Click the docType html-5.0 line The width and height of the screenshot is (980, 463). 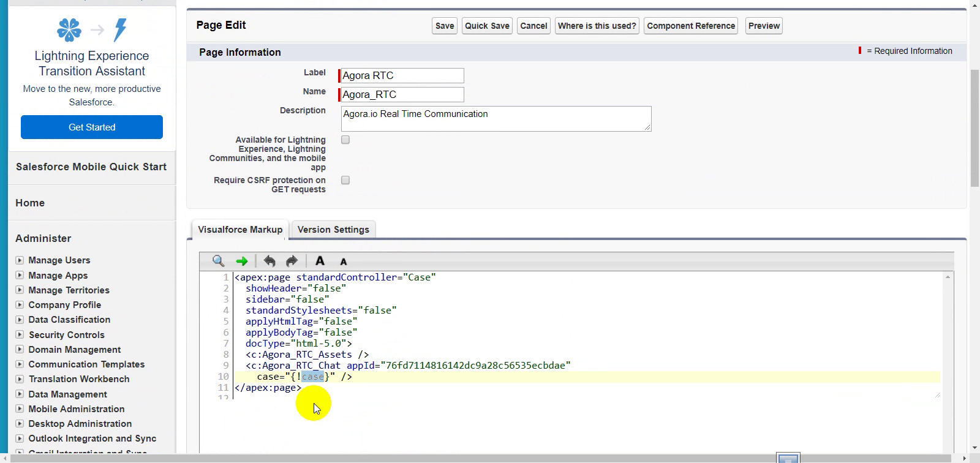pyautogui.click(x=299, y=344)
